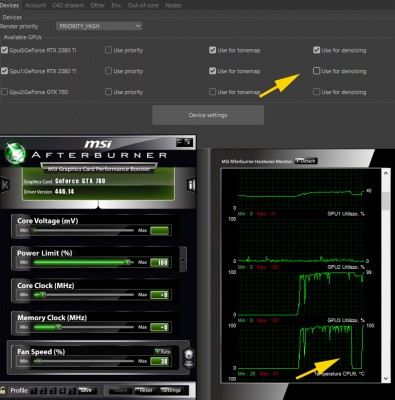Click the Afterburner Reset button
This screenshot has width=395, height=400.
click(x=146, y=390)
